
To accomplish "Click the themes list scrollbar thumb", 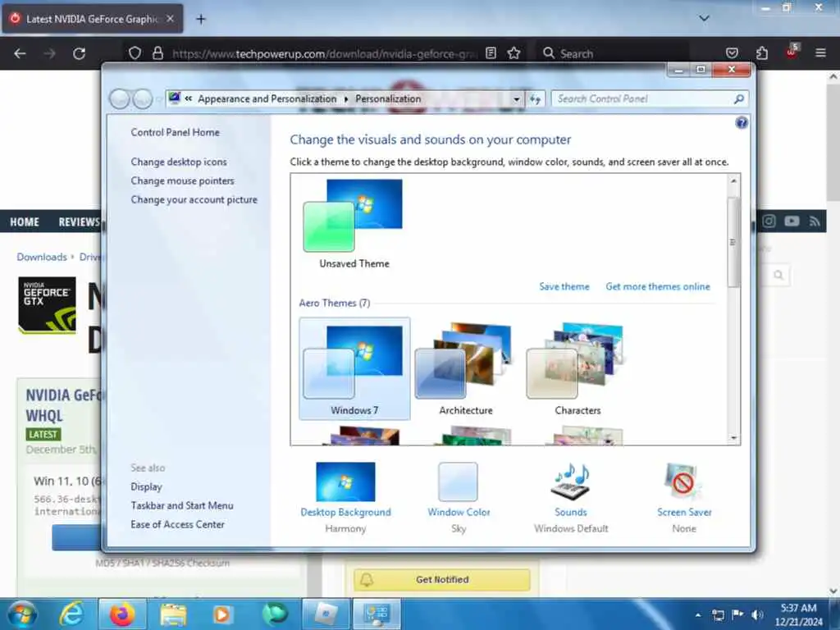I will [x=733, y=242].
